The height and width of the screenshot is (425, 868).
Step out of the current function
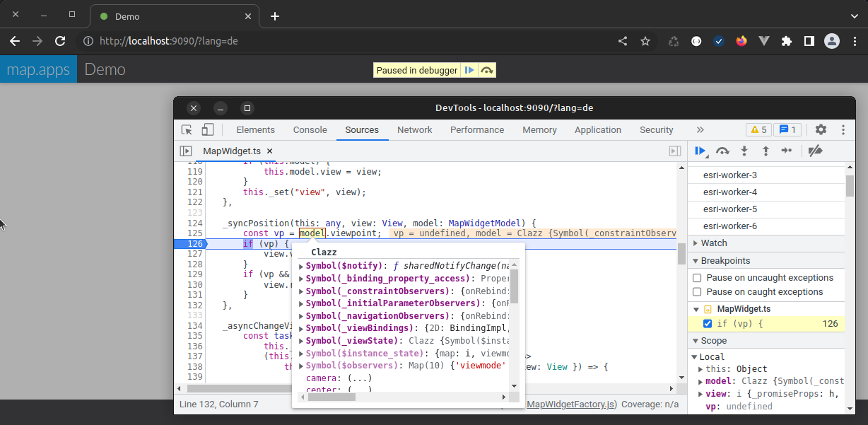766,151
